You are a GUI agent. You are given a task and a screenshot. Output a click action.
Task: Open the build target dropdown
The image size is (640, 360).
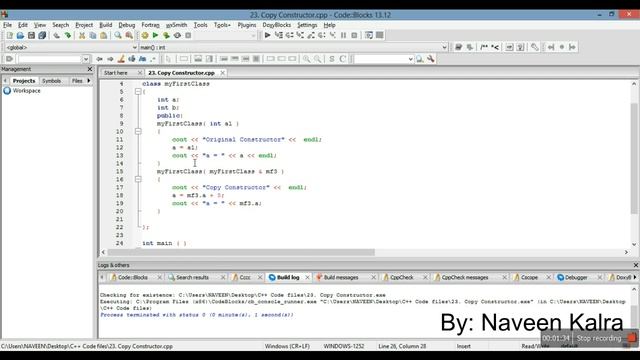[x=253, y=36]
